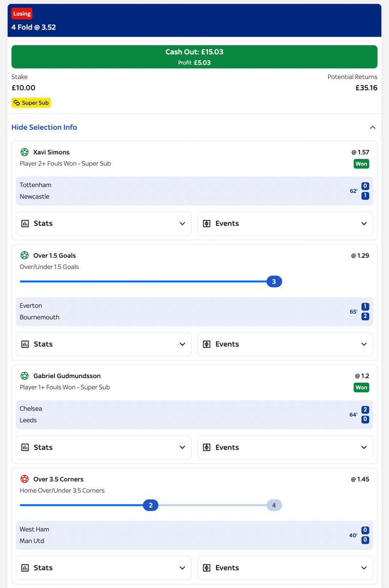
Task: Expand Stats for Chelsea v Leeds
Action: pos(104,448)
